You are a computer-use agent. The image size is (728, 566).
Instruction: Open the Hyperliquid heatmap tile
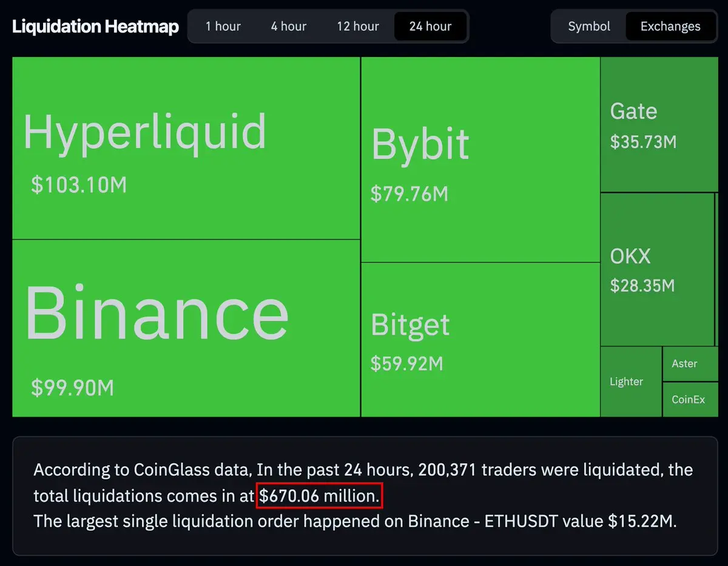tap(186, 148)
